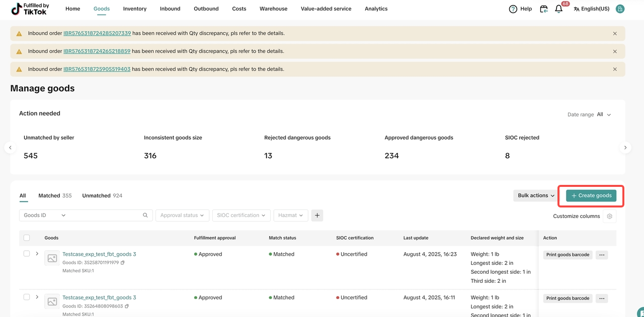Switch to the Unmatched tab

point(96,195)
